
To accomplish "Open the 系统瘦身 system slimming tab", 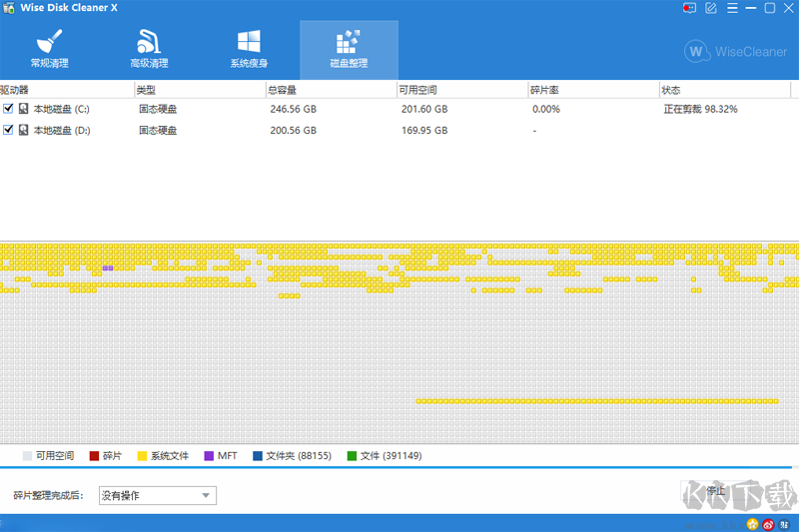I will 249,50.
